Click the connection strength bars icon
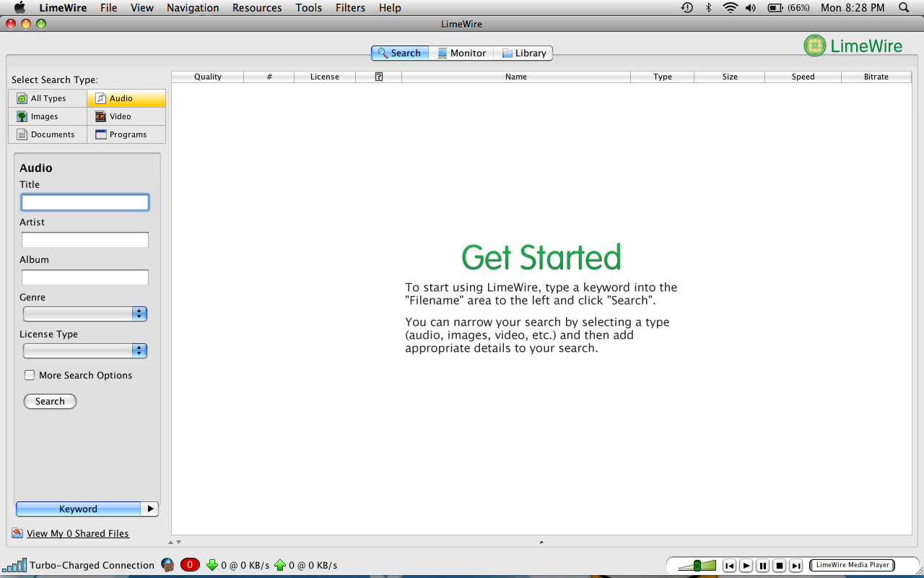Image resolution: width=924 pixels, height=578 pixels. 14,565
